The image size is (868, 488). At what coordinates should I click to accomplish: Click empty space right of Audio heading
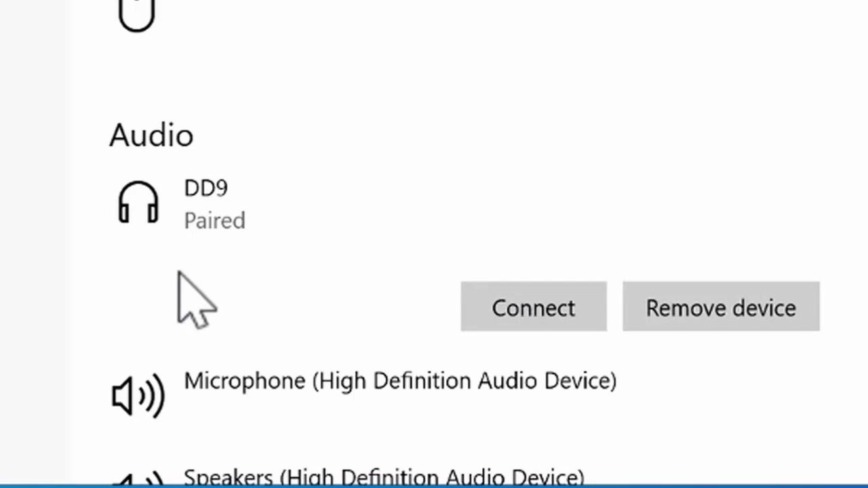point(515,135)
